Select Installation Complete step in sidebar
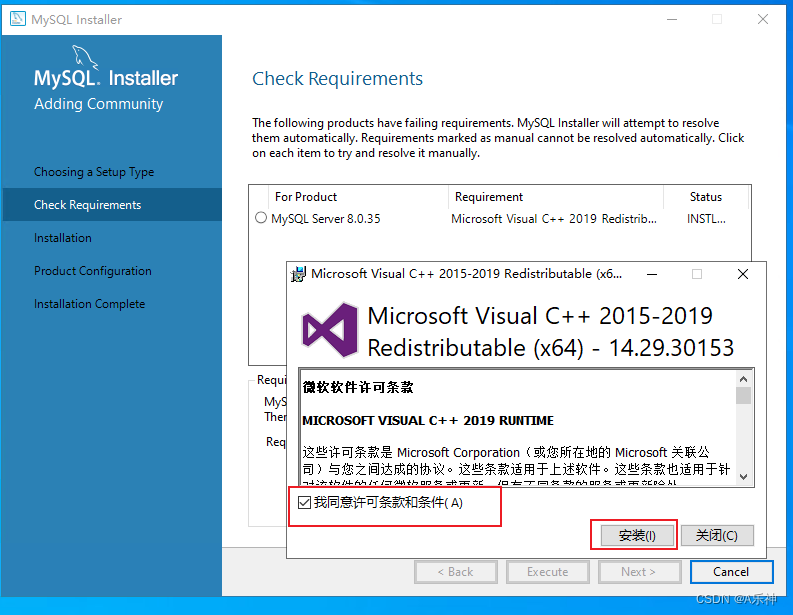The height and width of the screenshot is (615, 793). (90, 303)
